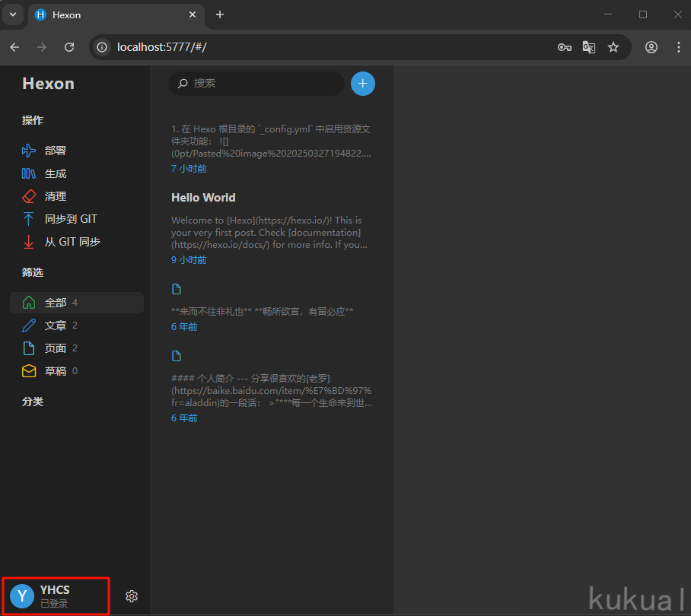The image size is (691, 616).
Task: Click the Hexon logo title
Action: (x=49, y=84)
